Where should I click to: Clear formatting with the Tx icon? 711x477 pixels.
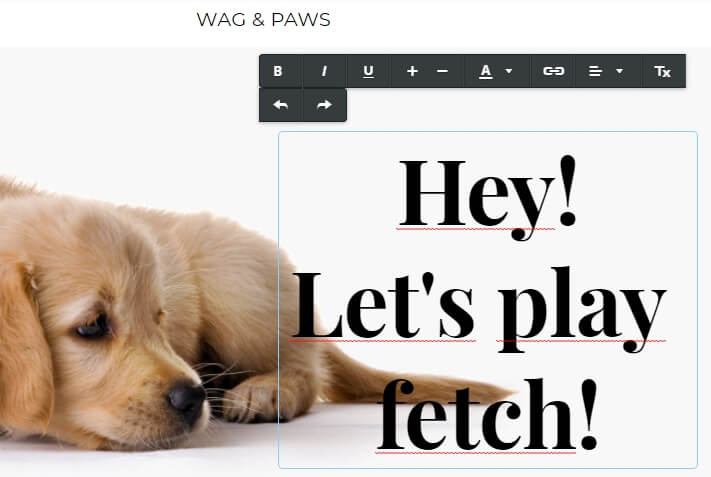pyautogui.click(x=662, y=71)
